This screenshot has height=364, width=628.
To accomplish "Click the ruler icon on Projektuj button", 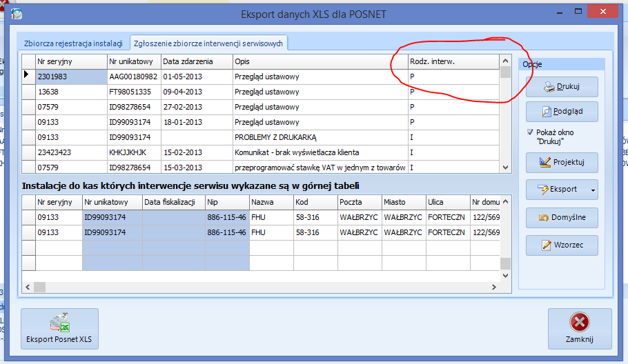I will [x=545, y=163].
